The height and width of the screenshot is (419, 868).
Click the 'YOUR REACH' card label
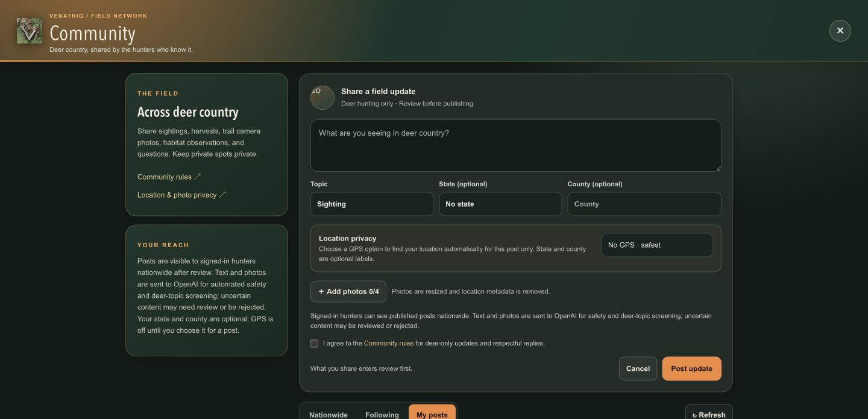(163, 245)
